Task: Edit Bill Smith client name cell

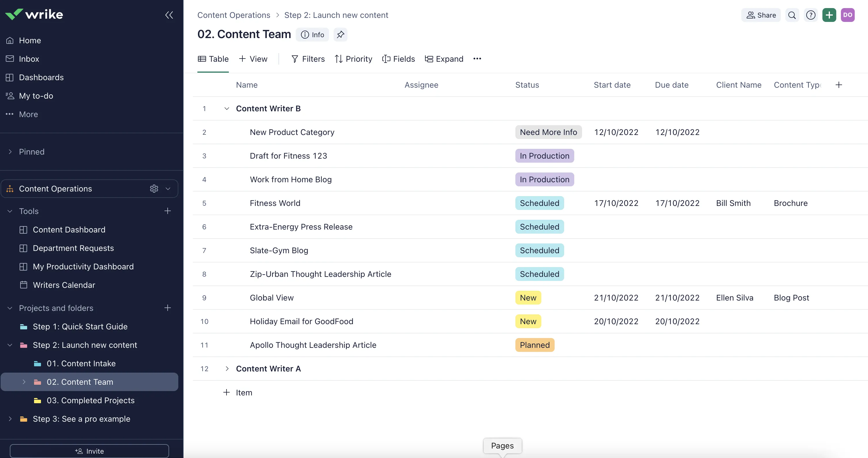Action: tap(733, 203)
